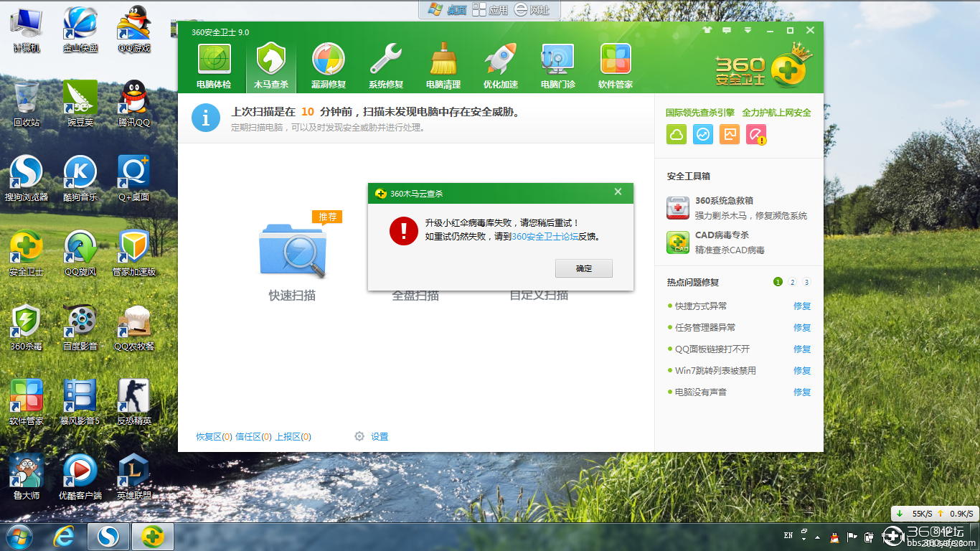The width and height of the screenshot is (980, 551).
Task: Select 桌面 tab in top desktop bar
Action: coord(448,10)
